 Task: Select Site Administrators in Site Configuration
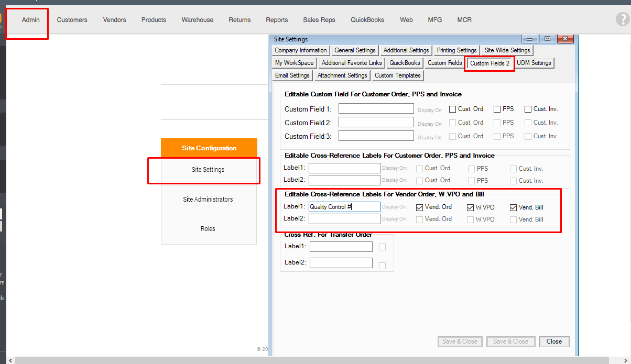click(x=208, y=200)
